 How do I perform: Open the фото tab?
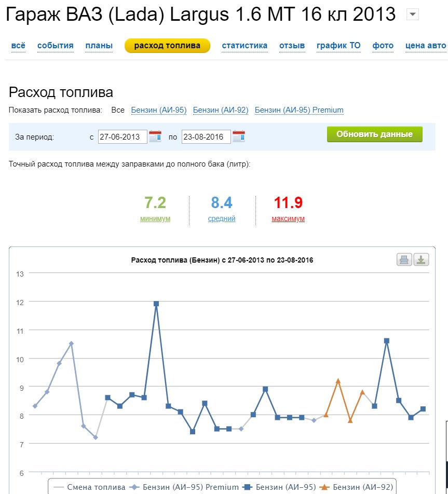coord(383,46)
